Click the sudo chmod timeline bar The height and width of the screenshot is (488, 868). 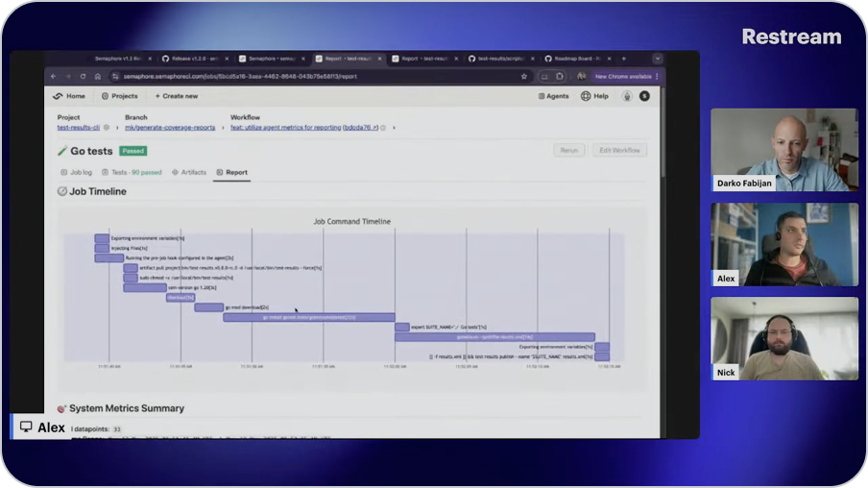tap(131, 278)
